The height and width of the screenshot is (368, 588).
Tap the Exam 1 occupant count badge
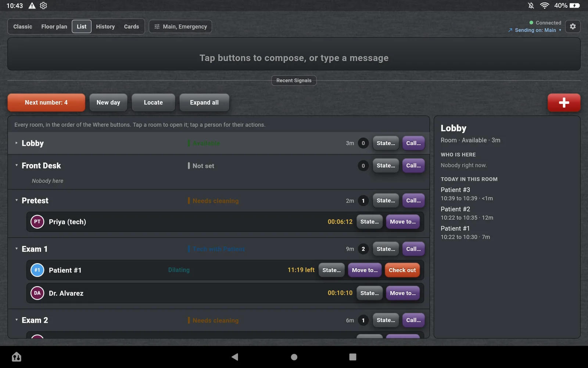pyautogui.click(x=363, y=249)
